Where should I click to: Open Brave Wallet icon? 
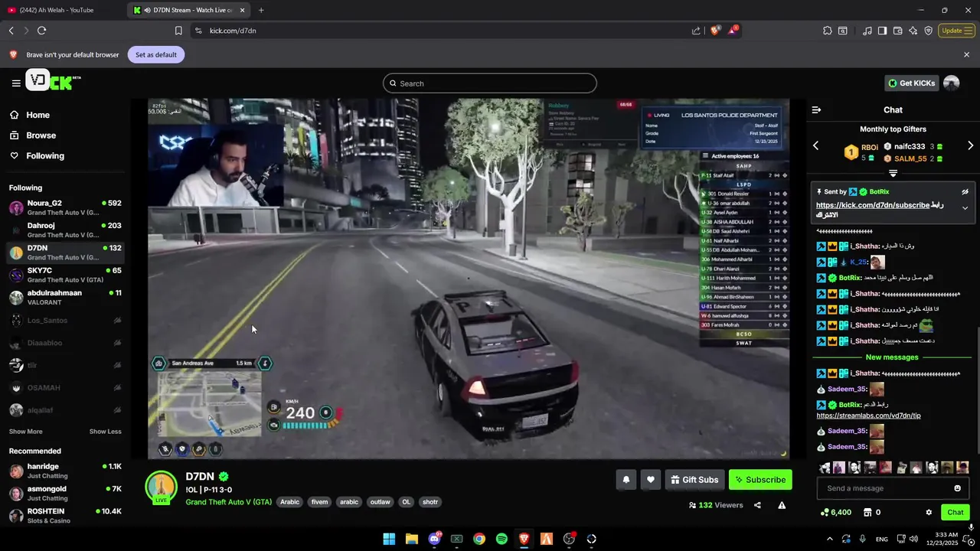point(897,31)
